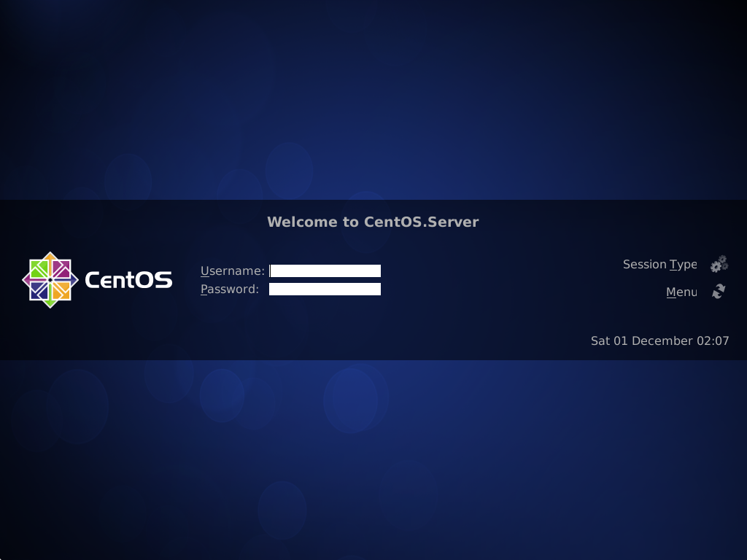Viewport: 747px width, 560px height.
Task: Click the CentOS star logo
Action: coord(50,280)
